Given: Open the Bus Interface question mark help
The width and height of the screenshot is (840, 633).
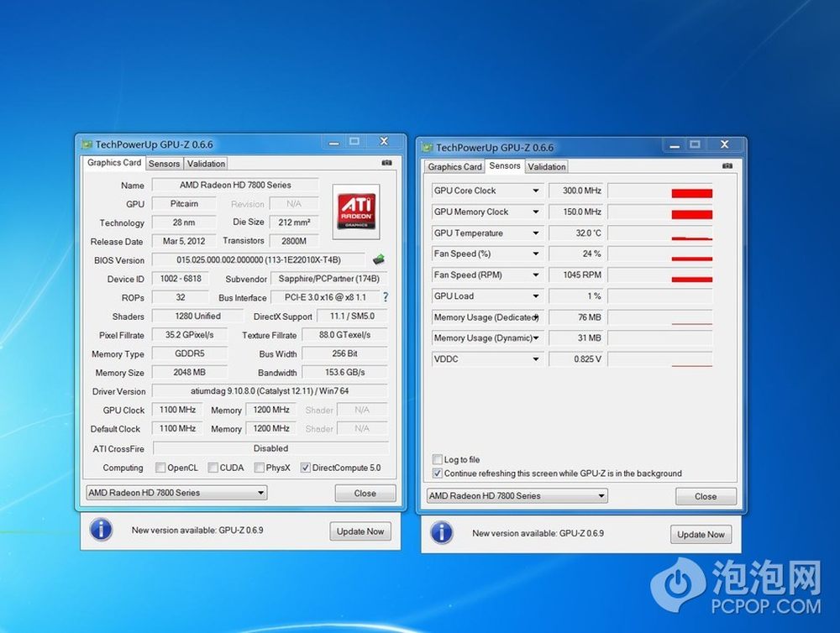Looking at the screenshot, I should pos(386,297).
